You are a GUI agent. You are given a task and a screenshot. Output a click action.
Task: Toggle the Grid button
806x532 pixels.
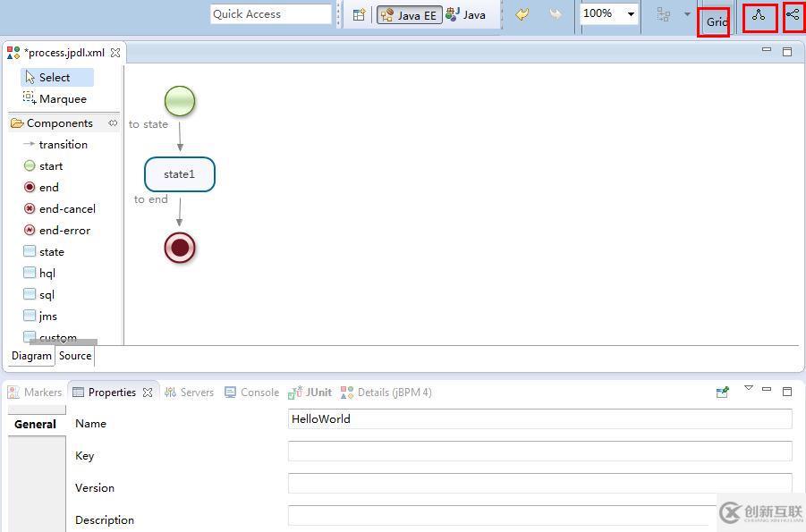[x=716, y=21]
